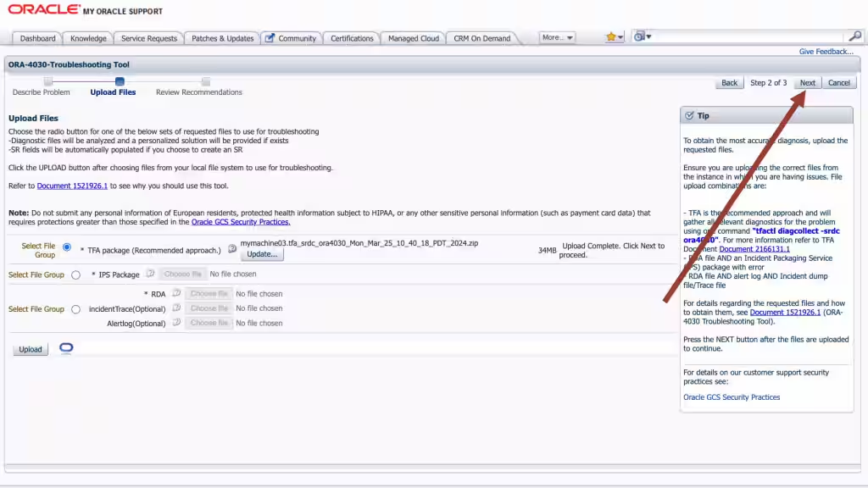Screen dimensions: 868x488
Task: Click Choose file for Alertlog(Optional)
Action: [x=209, y=323]
